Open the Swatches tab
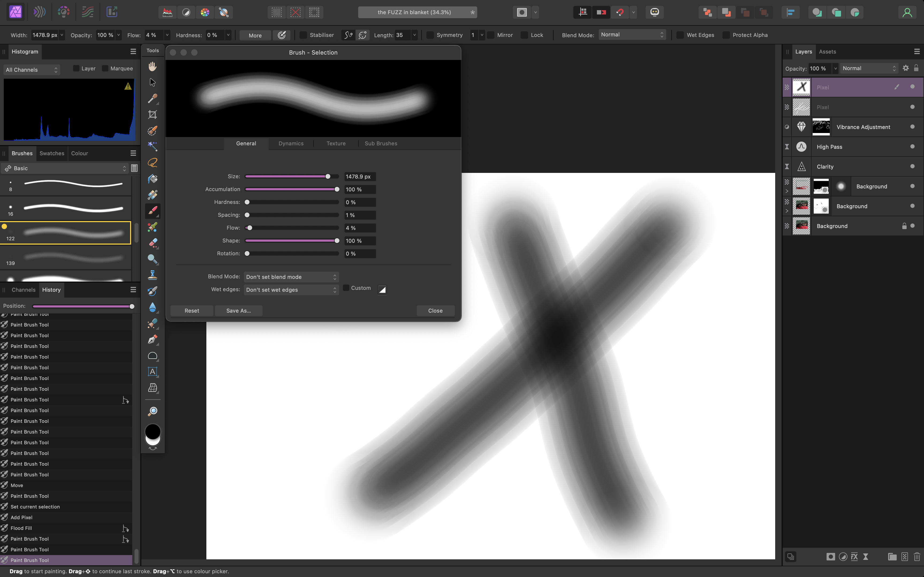 tap(51, 153)
